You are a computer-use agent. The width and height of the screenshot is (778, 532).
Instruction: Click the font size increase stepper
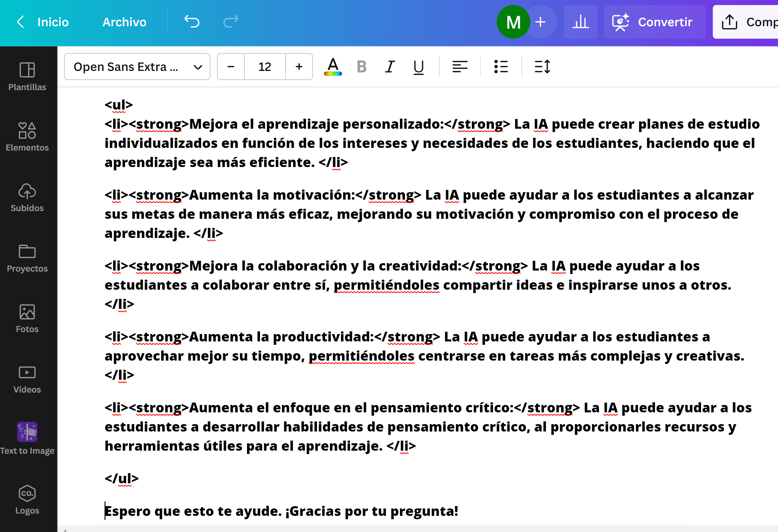point(300,66)
